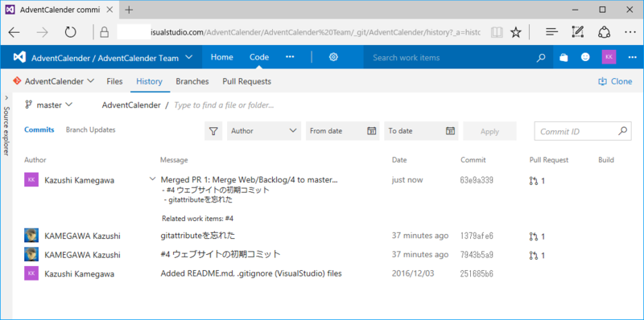Open settings gear in header

coord(333,57)
